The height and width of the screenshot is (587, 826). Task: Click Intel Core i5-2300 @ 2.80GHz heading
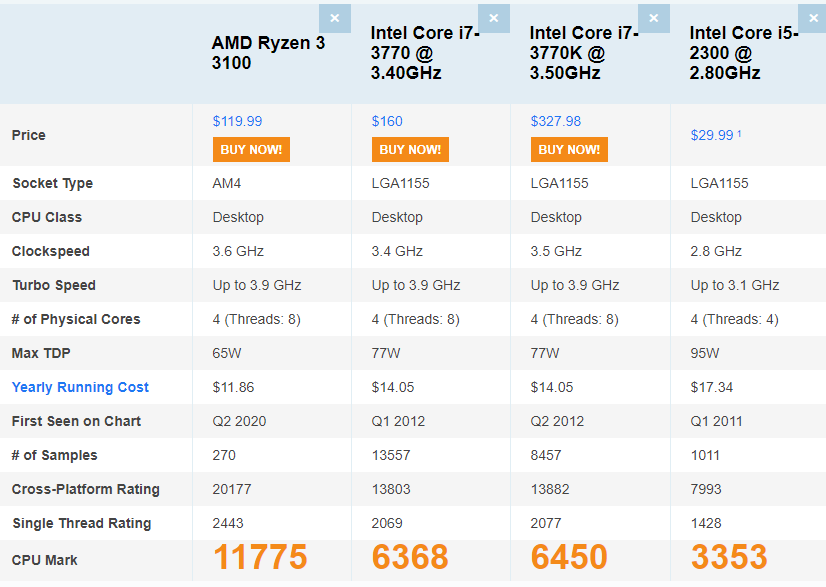point(744,53)
